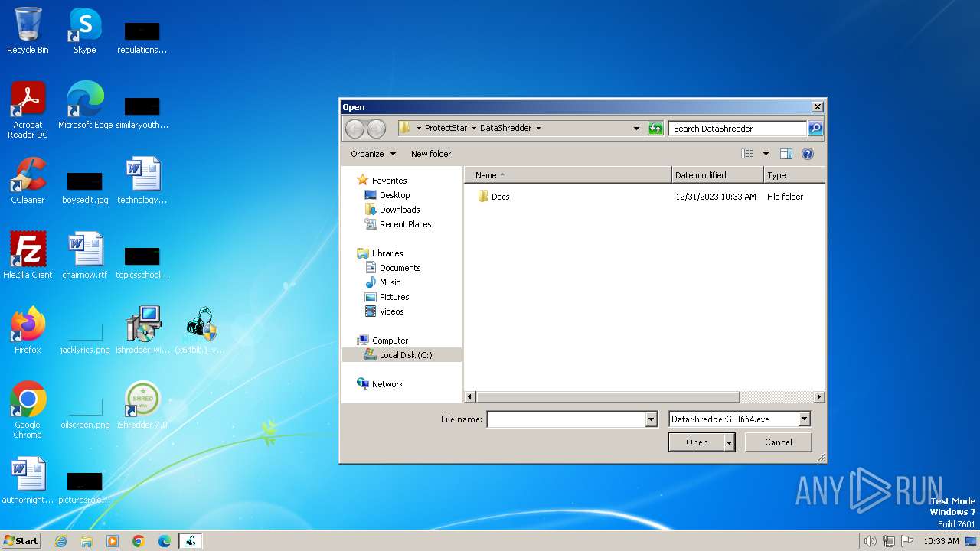Close the Open dialog
The image size is (980, 551).
(x=817, y=107)
